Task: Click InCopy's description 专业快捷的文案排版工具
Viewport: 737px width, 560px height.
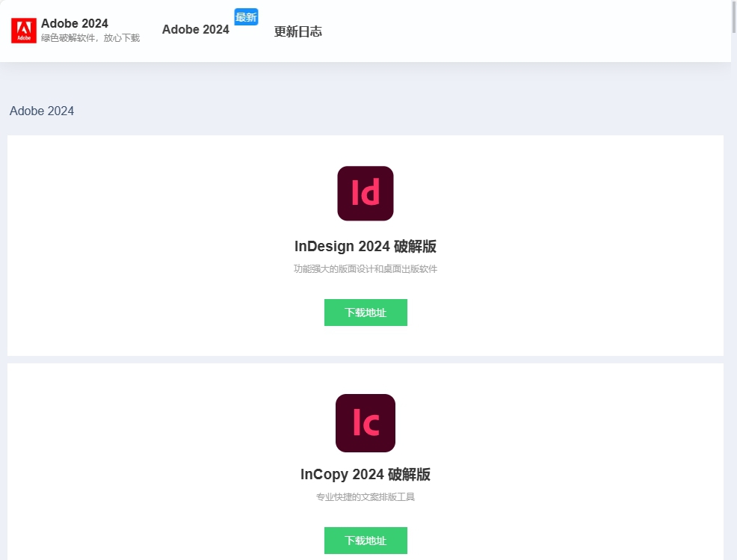Action: coord(366,496)
